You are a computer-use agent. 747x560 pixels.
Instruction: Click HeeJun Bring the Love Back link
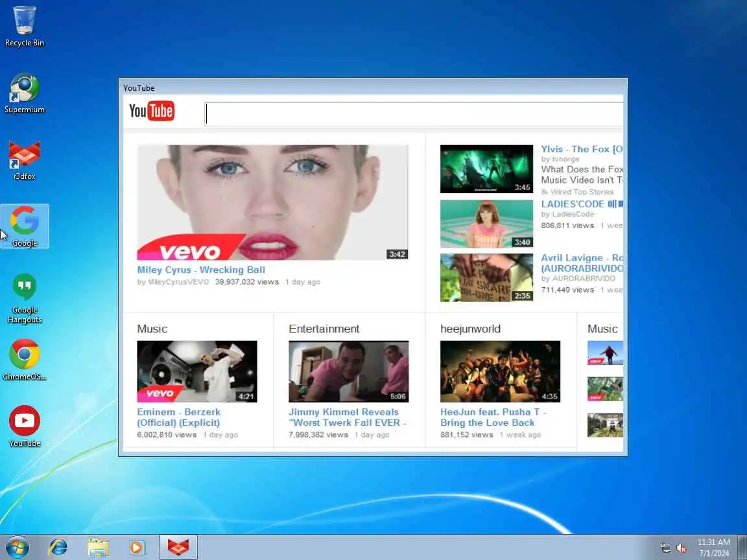point(493,417)
